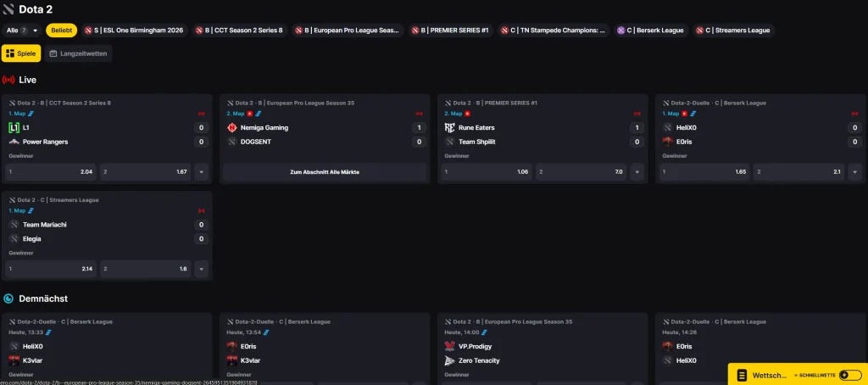Click the Nemiga Gaming team logo
The width and height of the screenshot is (868, 385).
pos(232,127)
